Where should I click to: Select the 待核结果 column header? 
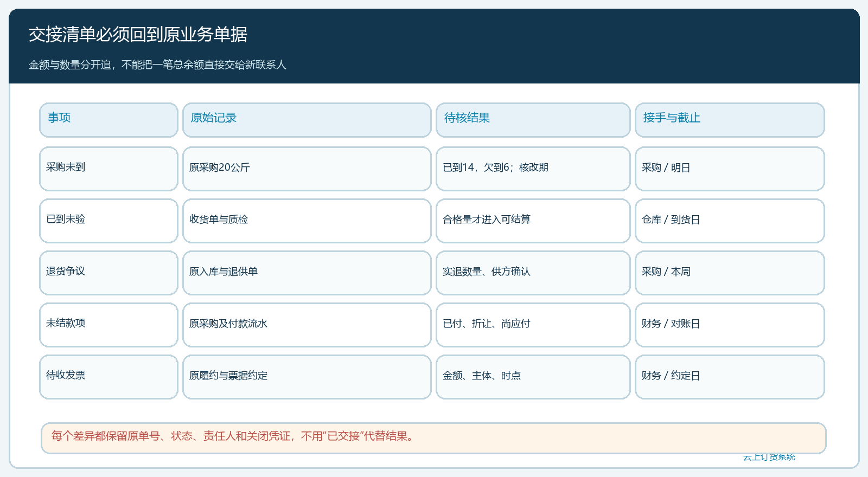tap(533, 120)
